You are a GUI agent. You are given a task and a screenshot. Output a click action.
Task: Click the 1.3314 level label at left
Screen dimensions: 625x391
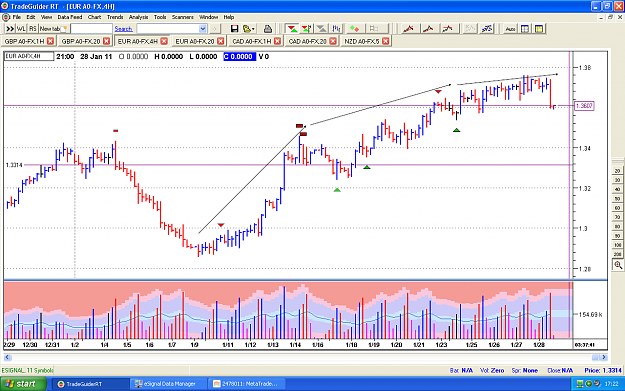(14, 165)
